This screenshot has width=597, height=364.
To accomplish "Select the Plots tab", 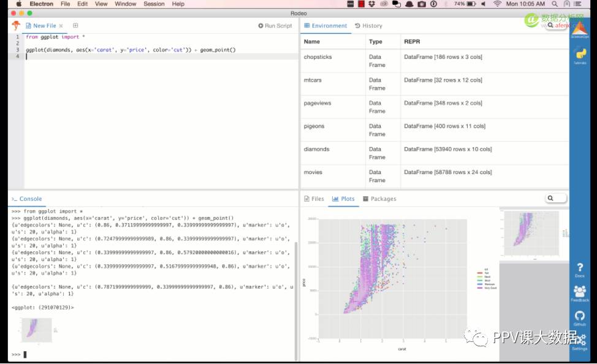I will 343,199.
